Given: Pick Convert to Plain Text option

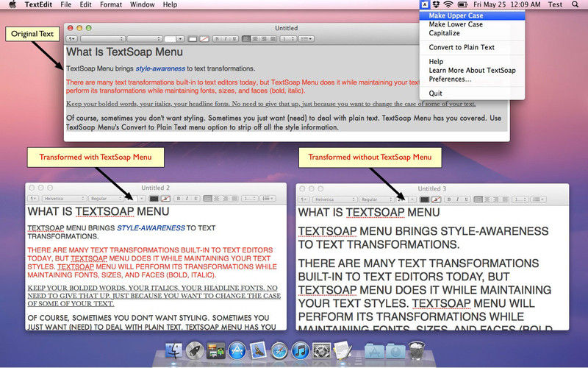Looking at the screenshot, I should (472, 47).
